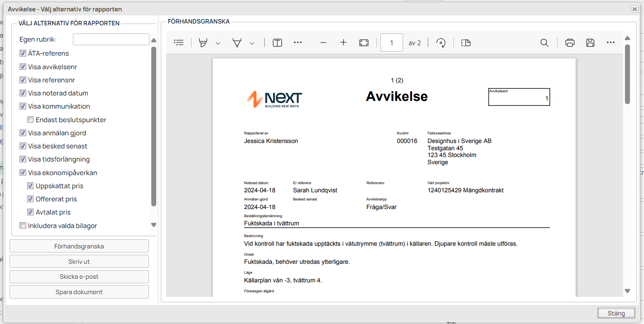Click the print icon in PDF toolbar

click(x=570, y=43)
